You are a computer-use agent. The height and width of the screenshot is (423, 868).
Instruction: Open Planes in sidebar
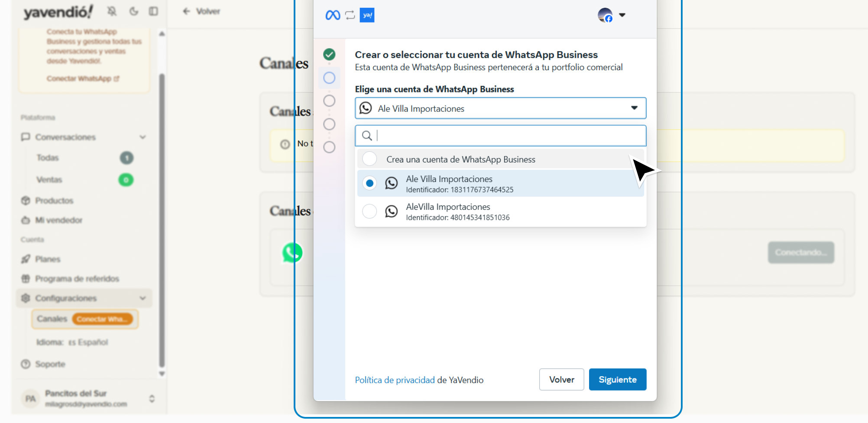48,259
